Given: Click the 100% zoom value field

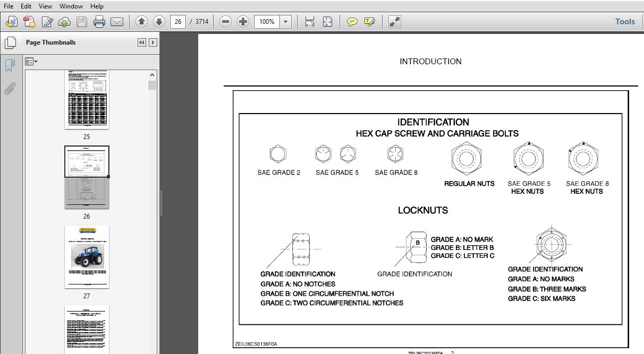Looking at the screenshot, I should pos(267,22).
